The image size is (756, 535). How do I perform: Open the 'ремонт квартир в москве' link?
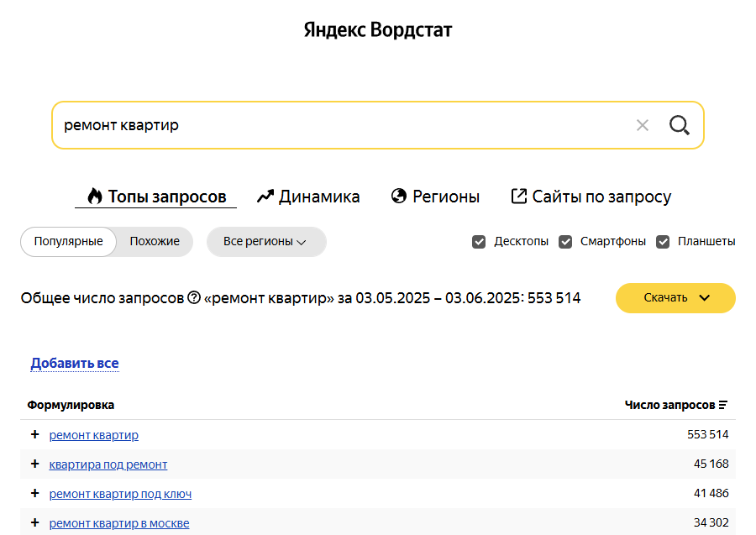click(119, 523)
